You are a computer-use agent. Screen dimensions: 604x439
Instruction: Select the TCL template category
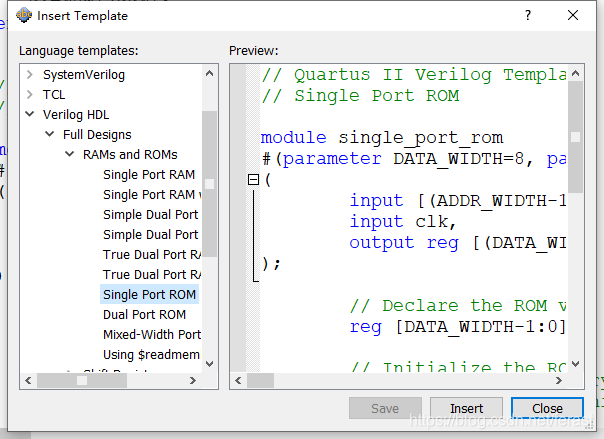click(x=54, y=94)
